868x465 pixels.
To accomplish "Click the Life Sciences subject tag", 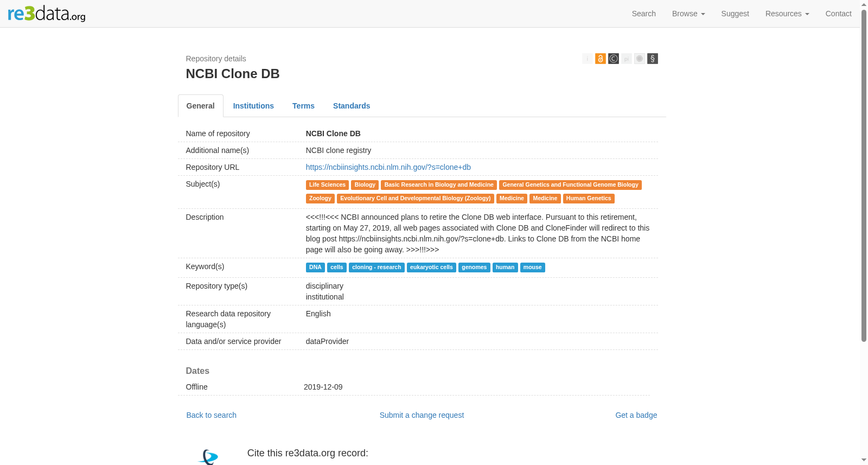I will pos(327,185).
